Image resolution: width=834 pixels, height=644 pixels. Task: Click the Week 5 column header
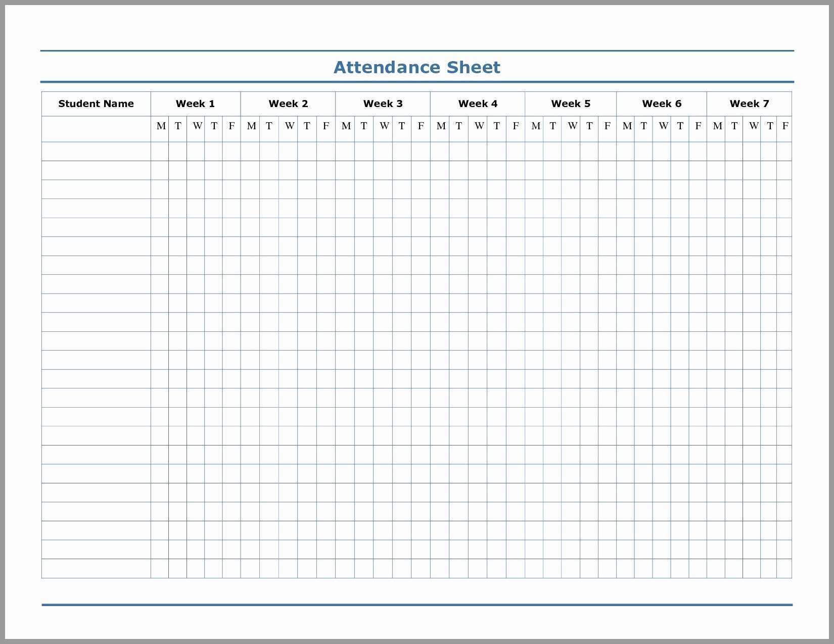click(x=571, y=104)
